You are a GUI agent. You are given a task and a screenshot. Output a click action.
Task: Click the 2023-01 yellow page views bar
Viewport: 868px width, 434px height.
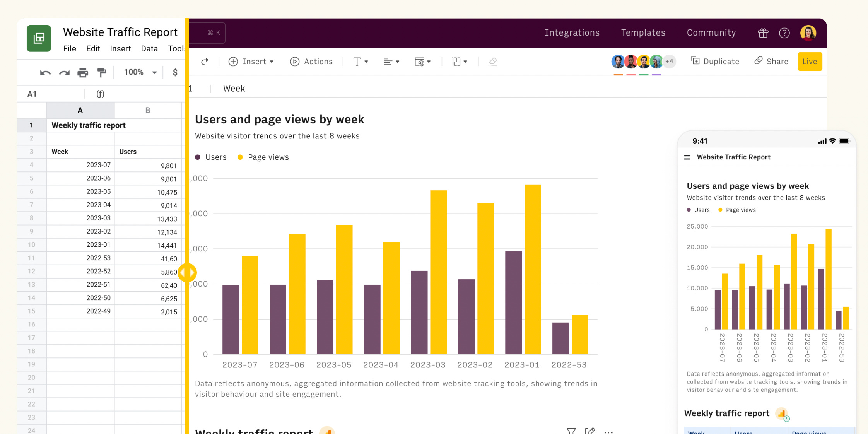[x=533, y=269]
